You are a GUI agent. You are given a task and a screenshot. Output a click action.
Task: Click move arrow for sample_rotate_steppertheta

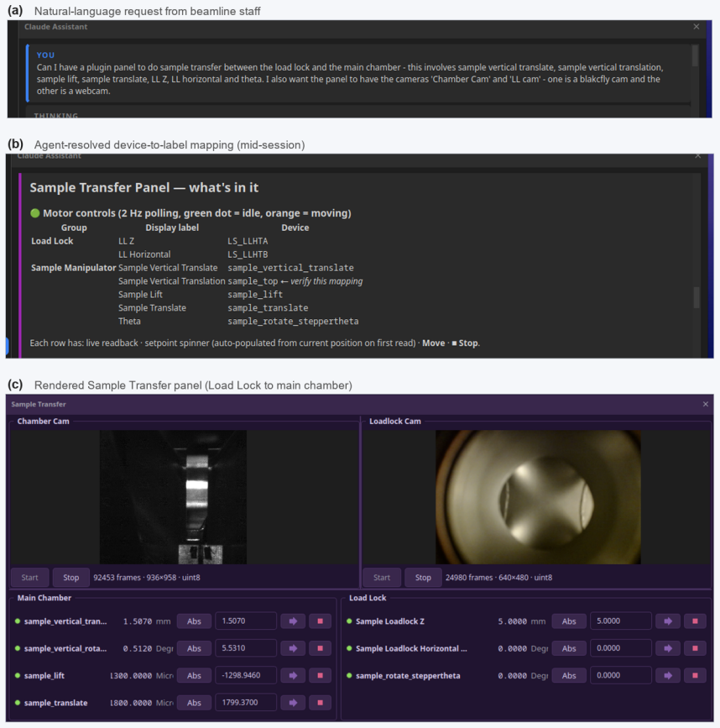pos(668,676)
